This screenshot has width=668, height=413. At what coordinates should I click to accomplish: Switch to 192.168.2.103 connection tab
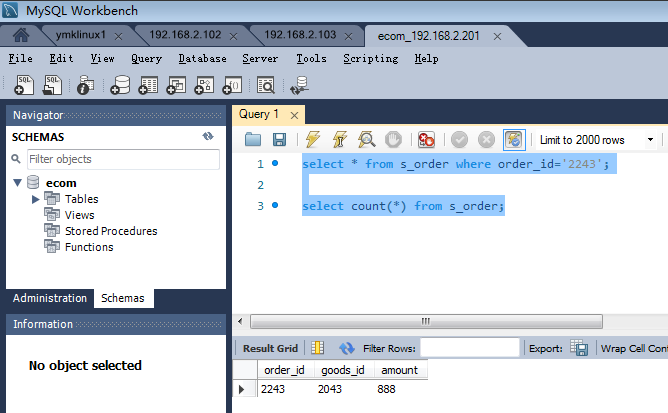[300, 35]
